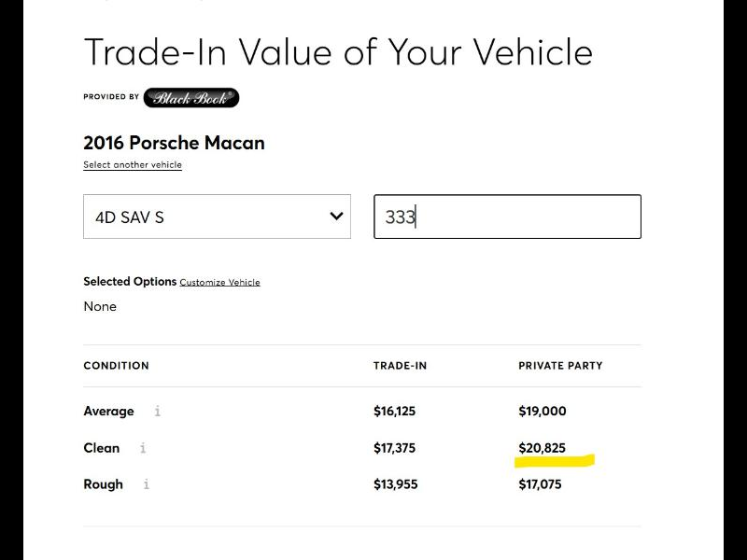The width and height of the screenshot is (747, 560).
Task: Select the Average trade-in value $16,125
Action: pos(395,412)
